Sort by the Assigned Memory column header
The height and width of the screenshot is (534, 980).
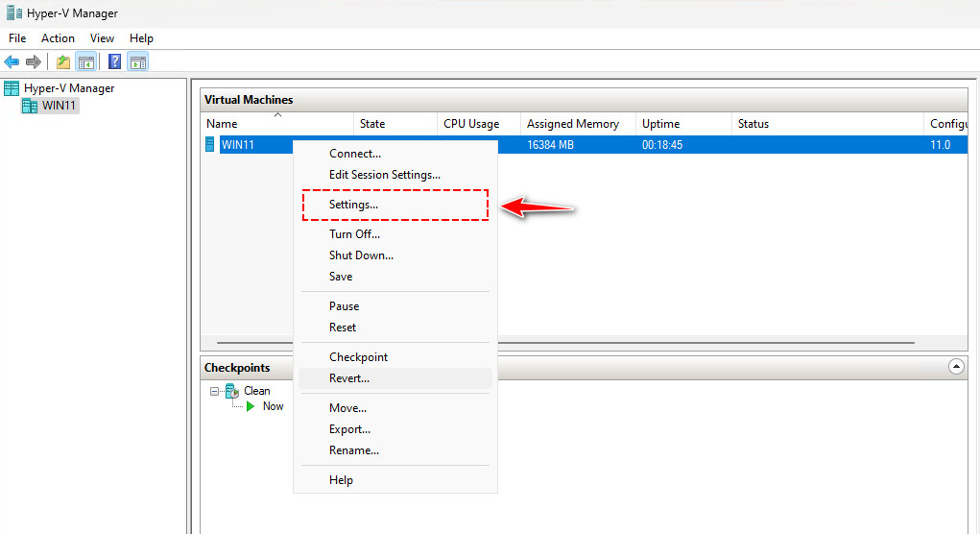click(578, 124)
